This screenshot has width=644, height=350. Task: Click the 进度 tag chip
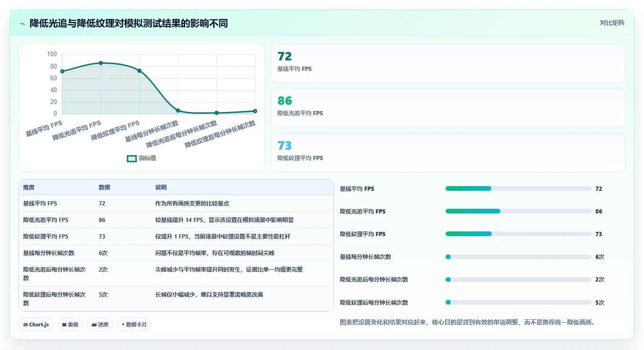click(100, 324)
